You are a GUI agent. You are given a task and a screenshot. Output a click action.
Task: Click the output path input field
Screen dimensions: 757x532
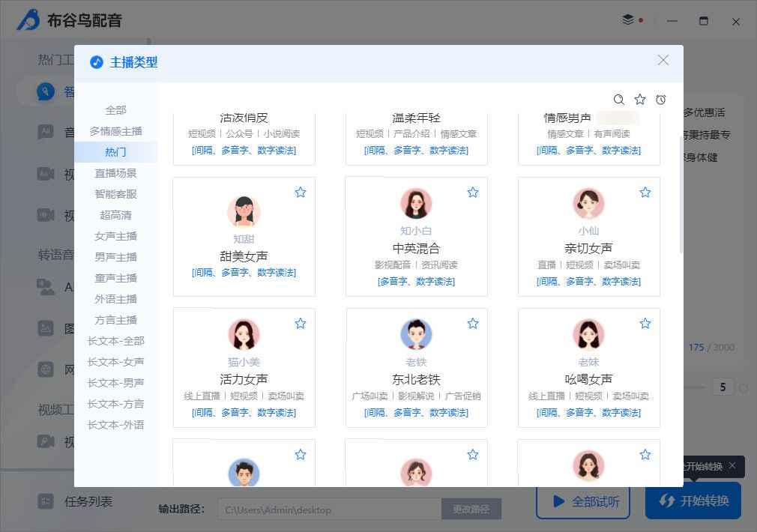(x=330, y=510)
